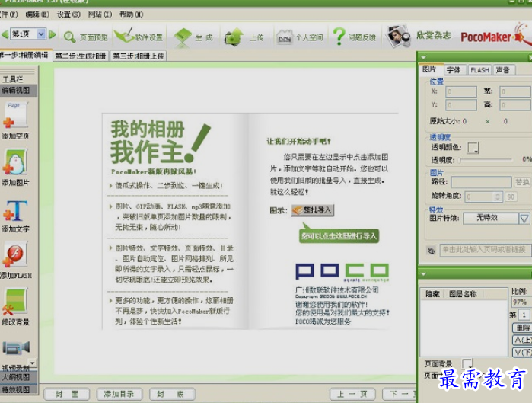Select the 特效视图 sidebar section
Screen dimensions: 532x403
[18, 389]
